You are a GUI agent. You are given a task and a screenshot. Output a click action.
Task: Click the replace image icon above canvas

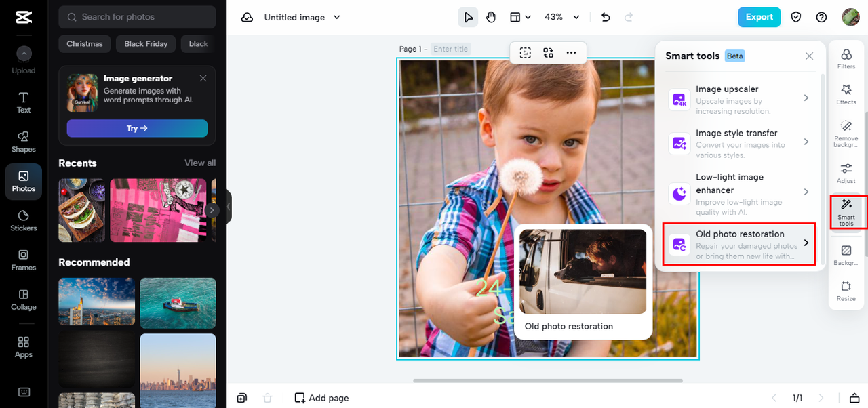pyautogui.click(x=548, y=52)
